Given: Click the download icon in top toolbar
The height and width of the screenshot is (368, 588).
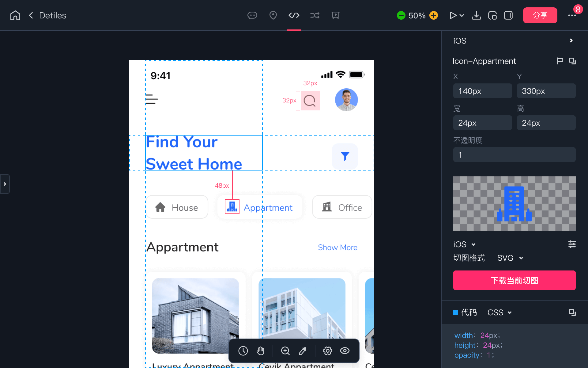Looking at the screenshot, I should 476,15.
